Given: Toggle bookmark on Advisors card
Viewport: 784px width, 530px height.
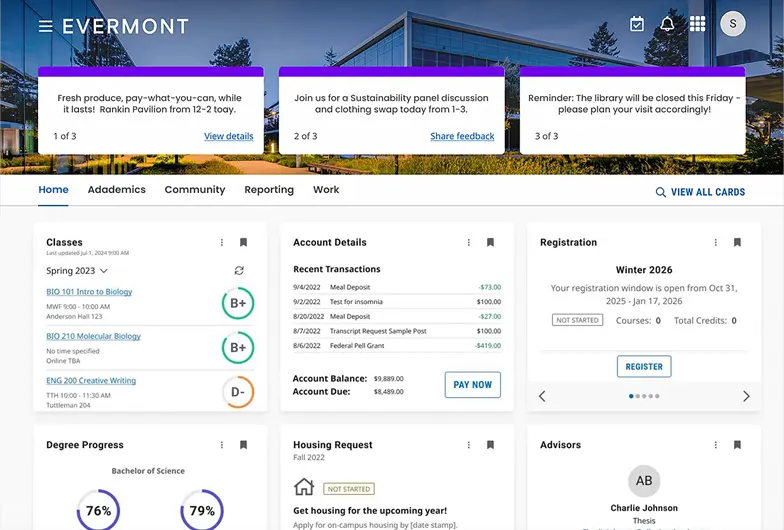Looking at the screenshot, I should pyautogui.click(x=737, y=445).
